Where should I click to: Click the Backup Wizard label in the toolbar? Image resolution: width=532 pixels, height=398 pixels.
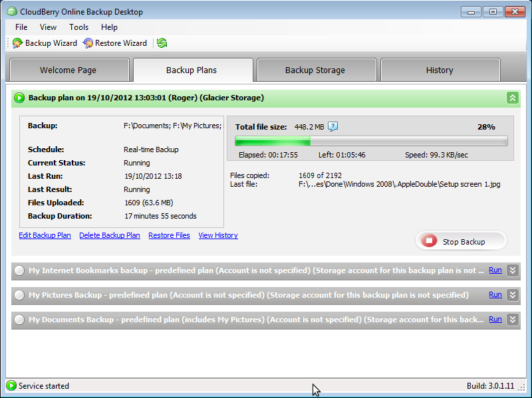click(x=51, y=43)
